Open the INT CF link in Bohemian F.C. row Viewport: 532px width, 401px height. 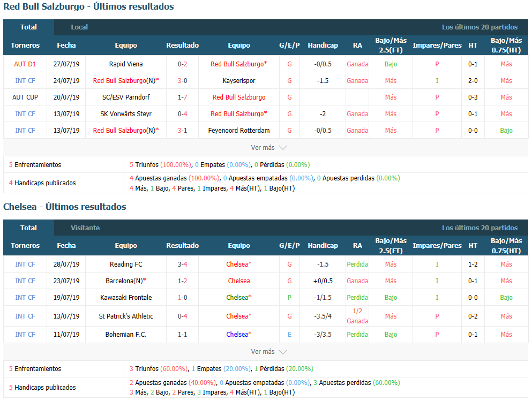point(25,335)
